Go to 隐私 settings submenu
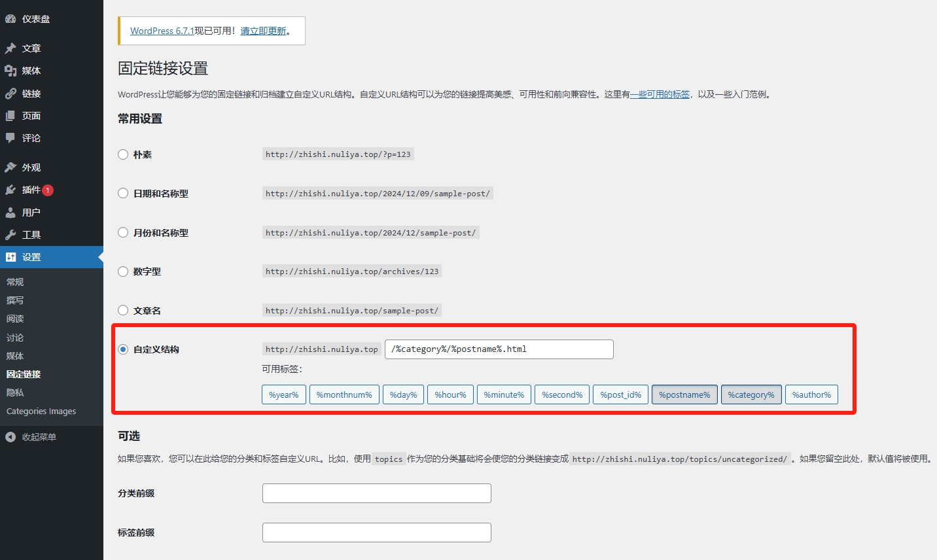Viewport: 937px width, 560px height. 15,393
